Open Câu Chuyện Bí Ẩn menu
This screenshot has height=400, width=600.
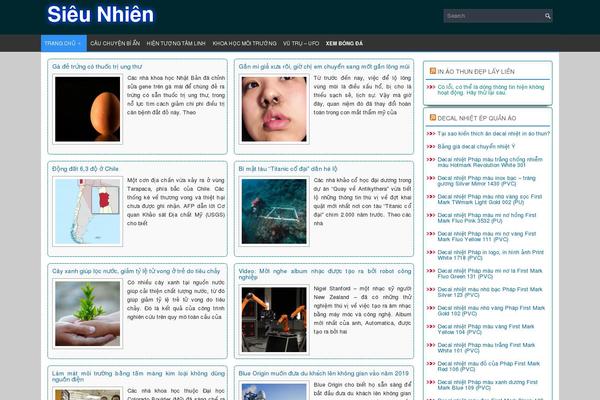pyautogui.click(x=115, y=43)
